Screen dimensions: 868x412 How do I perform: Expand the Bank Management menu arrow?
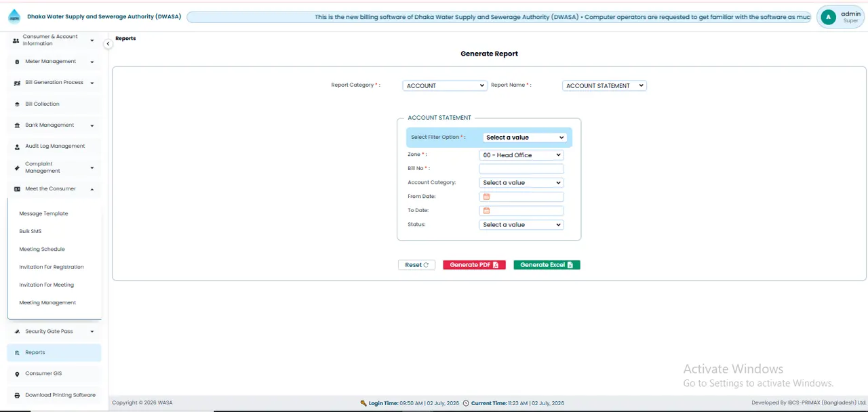coord(92,125)
